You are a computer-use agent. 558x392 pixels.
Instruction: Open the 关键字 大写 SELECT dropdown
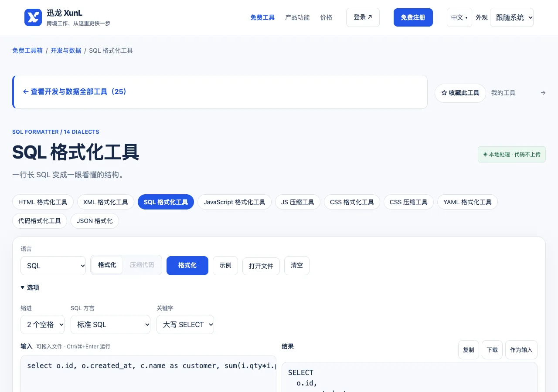tap(185, 324)
